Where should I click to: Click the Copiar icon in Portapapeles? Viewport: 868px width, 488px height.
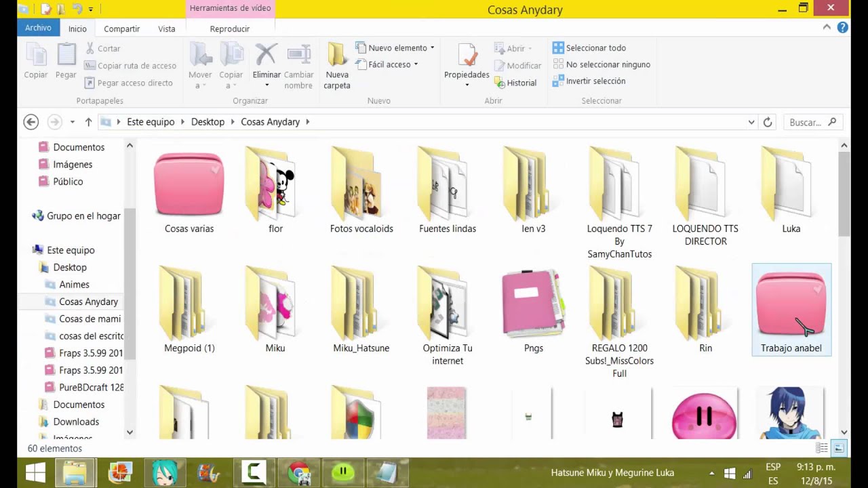(x=36, y=54)
